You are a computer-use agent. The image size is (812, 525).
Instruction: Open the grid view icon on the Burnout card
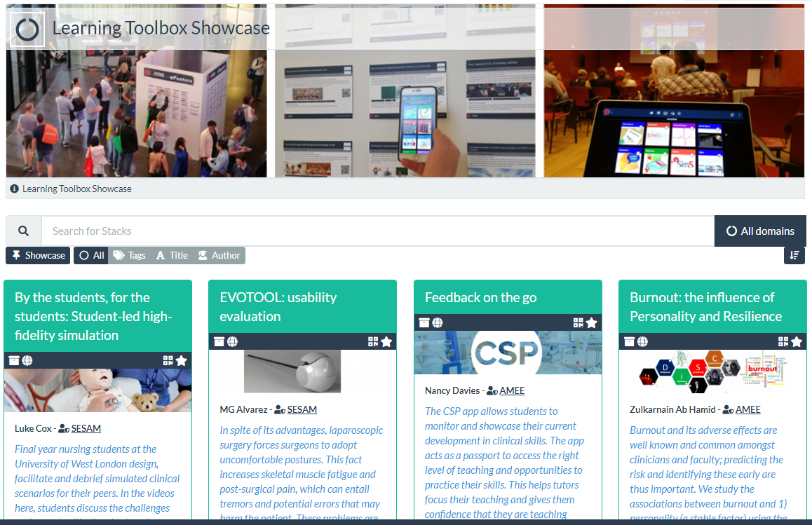click(x=782, y=341)
